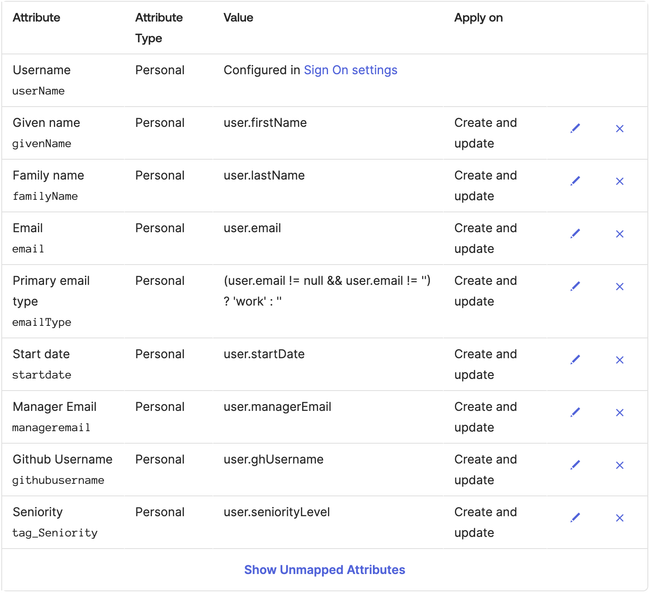Edit the Given name attribute mapping
Image resolution: width=650 pixels, height=593 pixels.
[x=575, y=129]
